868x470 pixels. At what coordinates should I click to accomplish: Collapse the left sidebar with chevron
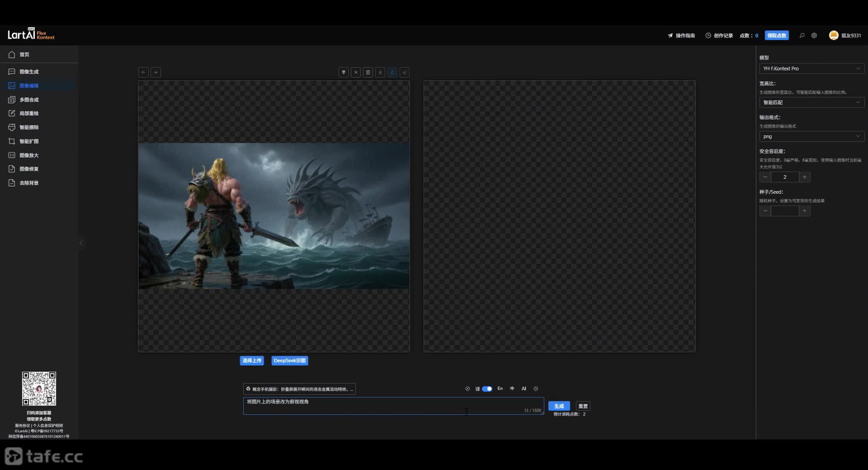coord(81,243)
